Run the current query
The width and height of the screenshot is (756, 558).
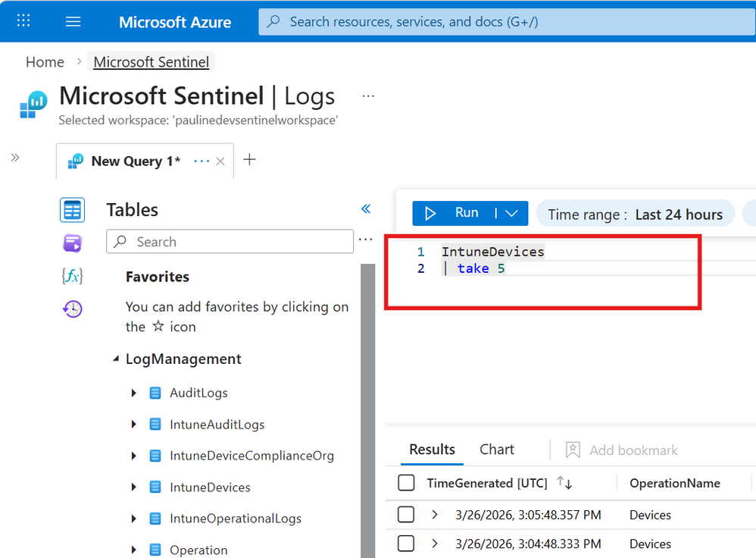[454, 214]
